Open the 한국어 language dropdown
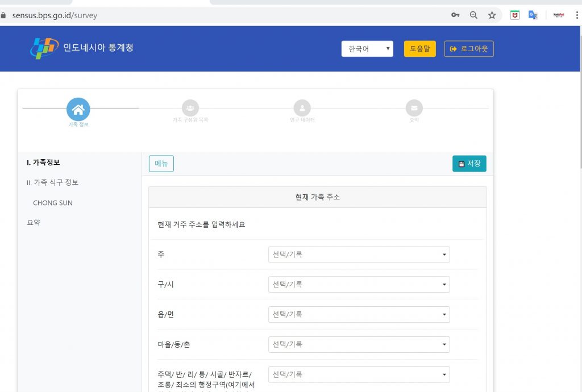 (x=367, y=49)
